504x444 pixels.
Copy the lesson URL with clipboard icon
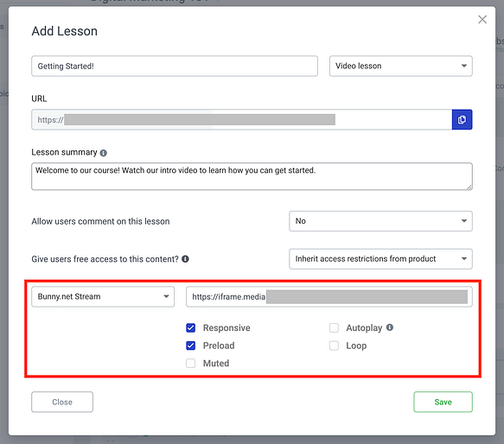(x=462, y=119)
